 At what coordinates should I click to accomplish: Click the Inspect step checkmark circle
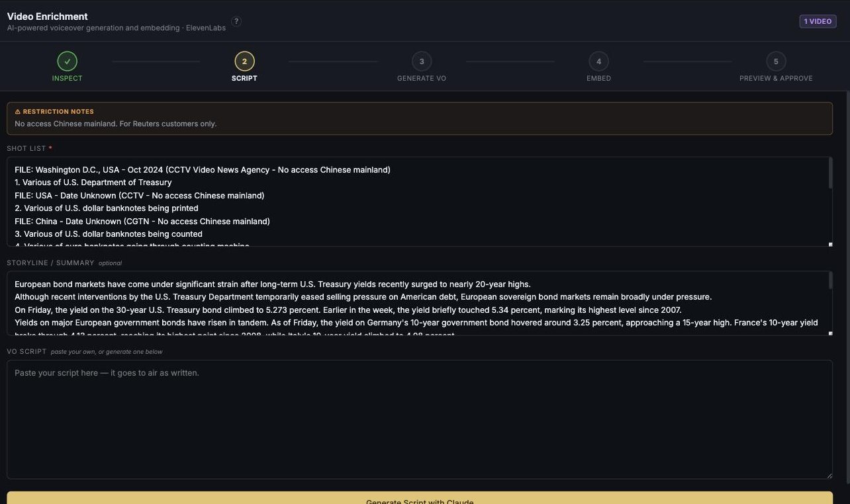68,62
